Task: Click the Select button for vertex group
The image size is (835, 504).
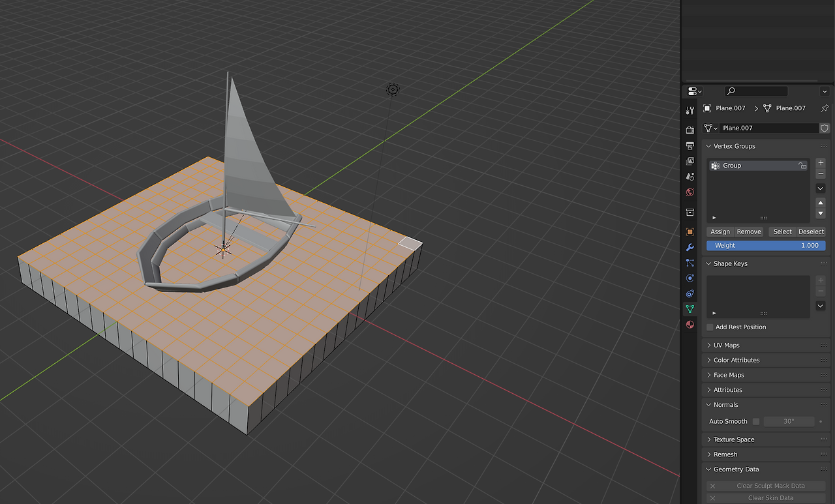Action: pos(782,231)
